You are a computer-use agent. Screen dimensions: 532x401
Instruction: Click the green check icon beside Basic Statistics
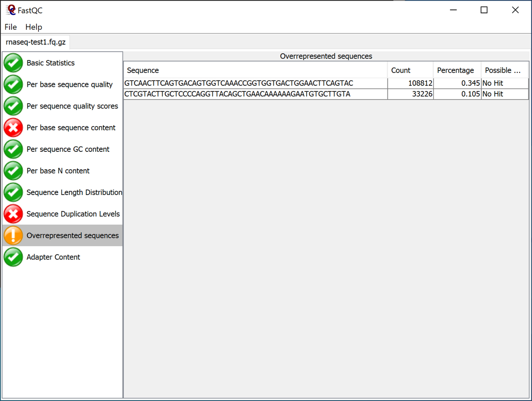[13, 63]
